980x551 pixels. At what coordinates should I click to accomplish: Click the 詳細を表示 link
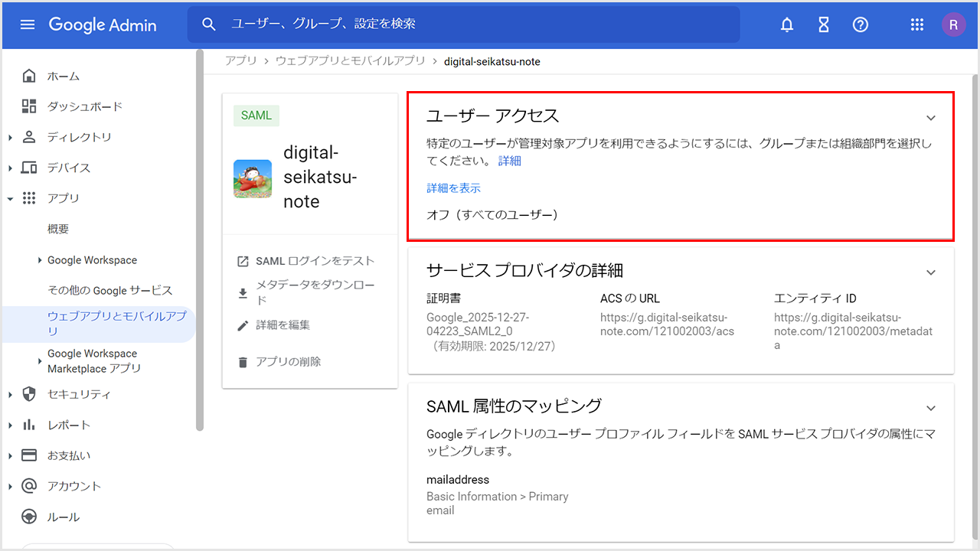(x=453, y=188)
